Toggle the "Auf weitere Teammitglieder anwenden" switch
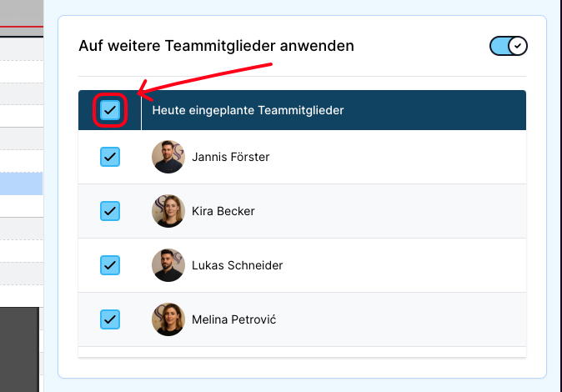This screenshot has width=562, height=392. (509, 46)
